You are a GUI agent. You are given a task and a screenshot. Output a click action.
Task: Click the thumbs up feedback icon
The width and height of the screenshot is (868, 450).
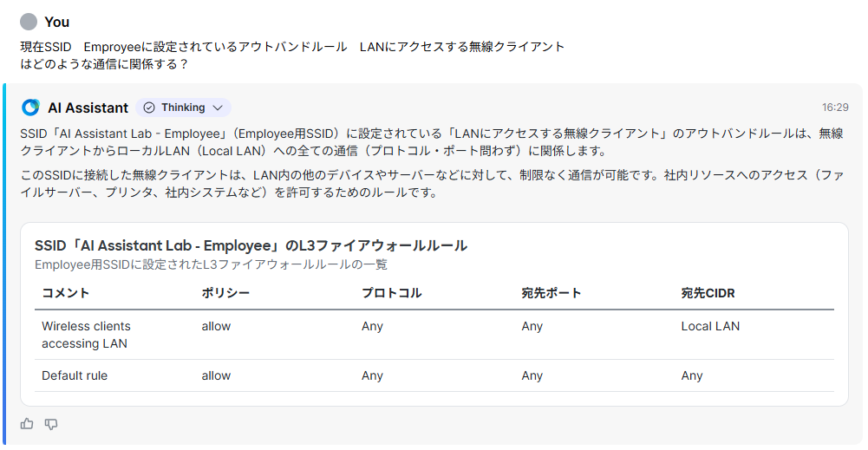27,424
